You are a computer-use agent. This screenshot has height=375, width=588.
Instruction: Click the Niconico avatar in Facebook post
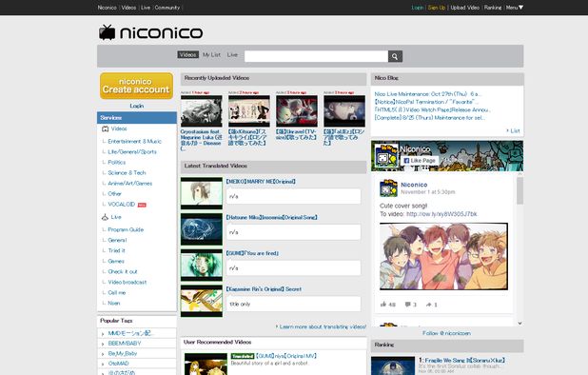coord(388,187)
